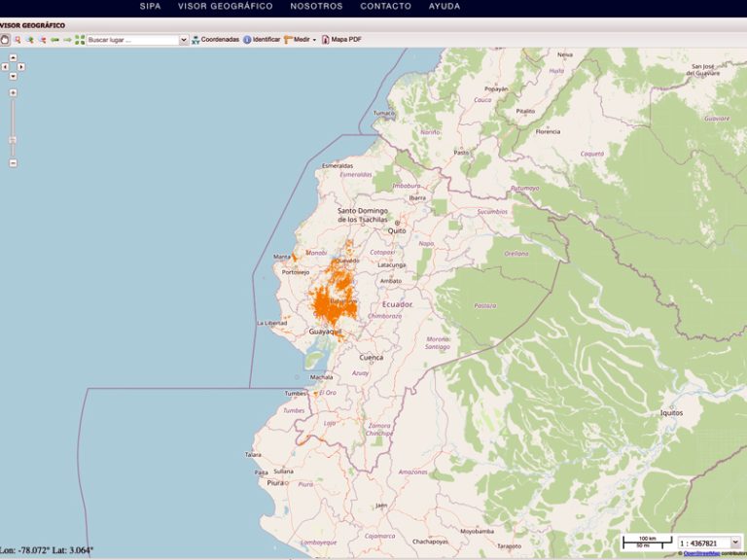
Task: Zoom to full extent four-squares icon
Action: 80,40
